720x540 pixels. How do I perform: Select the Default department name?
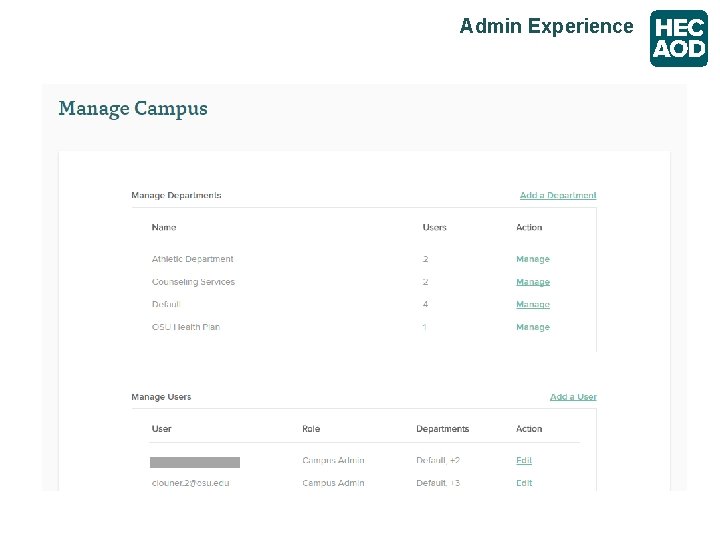pyautogui.click(x=166, y=304)
